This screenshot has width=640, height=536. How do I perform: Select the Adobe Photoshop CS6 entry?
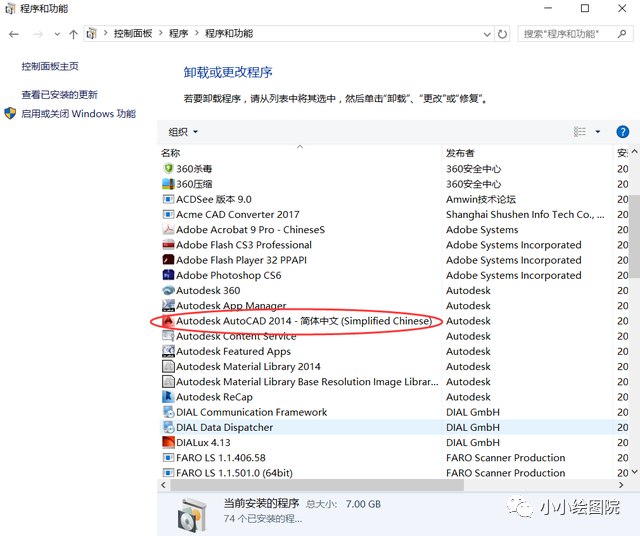[x=229, y=275]
